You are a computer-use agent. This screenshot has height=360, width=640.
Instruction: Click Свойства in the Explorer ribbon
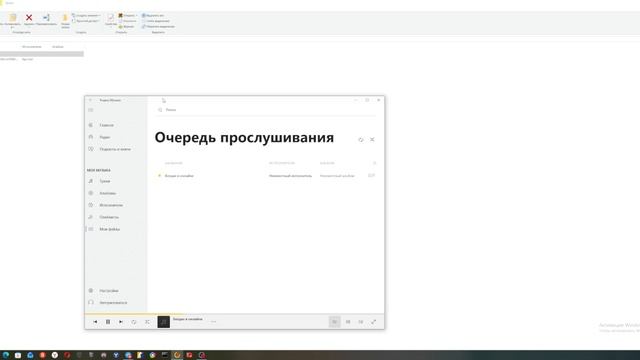[111, 19]
